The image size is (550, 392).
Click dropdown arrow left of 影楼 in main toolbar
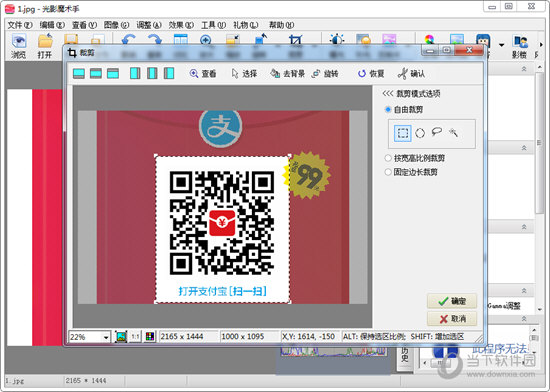502,45
